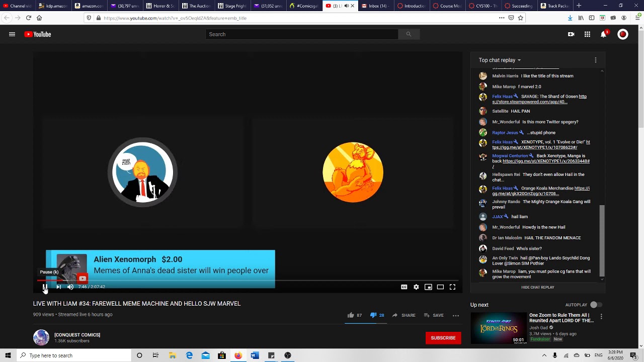Open the Windows Start menu

8,355
